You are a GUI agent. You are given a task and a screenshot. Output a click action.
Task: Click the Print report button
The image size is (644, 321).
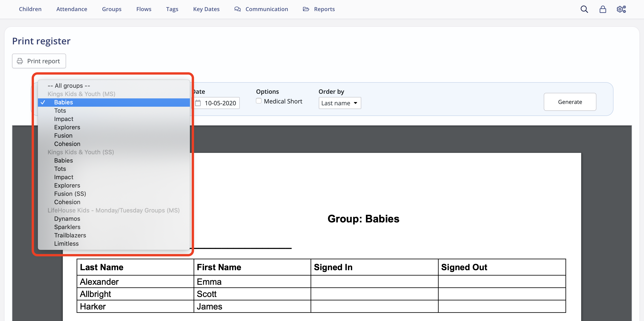point(39,61)
